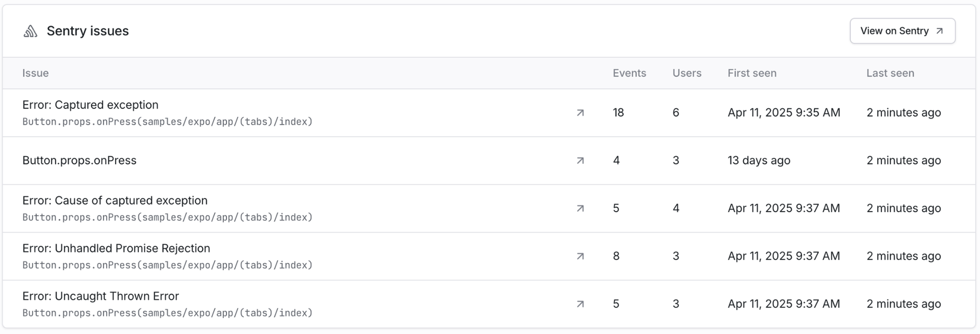Open the standalone Button.props.onPress issue row
The height and width of the screenshot is (334, 980).
click(x=79, y=161)
